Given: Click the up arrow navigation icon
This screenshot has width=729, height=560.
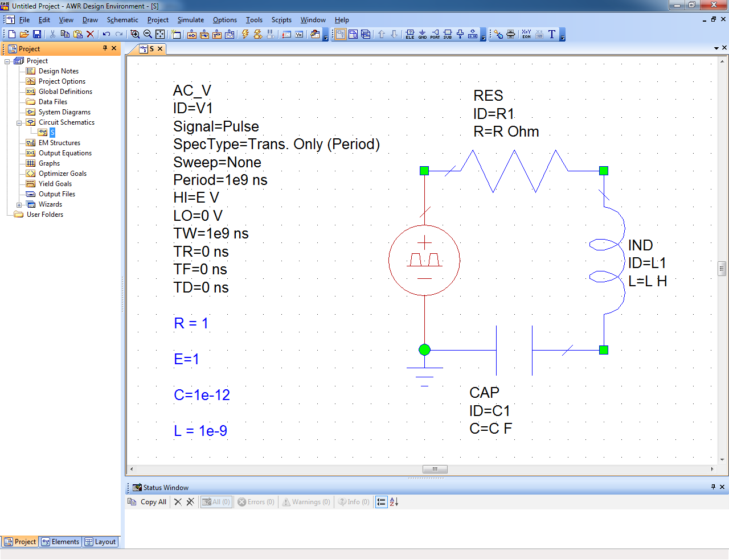Looking at the screenshot, I should click(382, 34).
